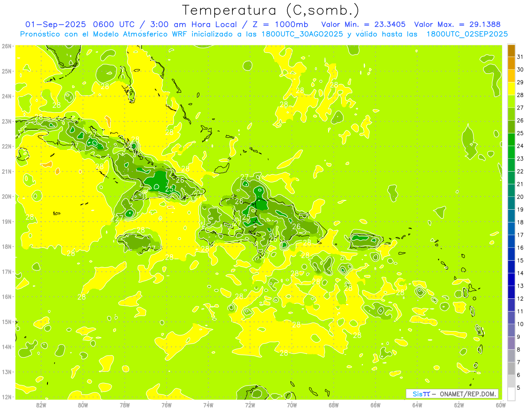Click the "ONAMET/REP.DOM." credit label

[468, 394]
